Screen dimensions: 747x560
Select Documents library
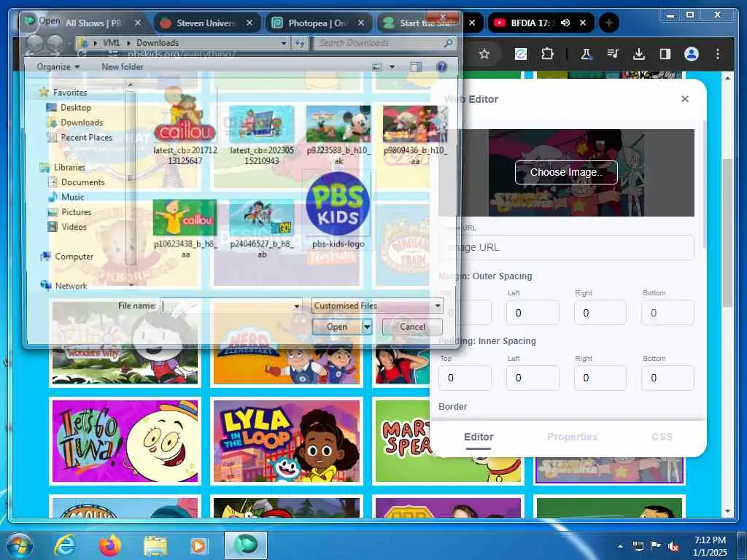point(82,182)
